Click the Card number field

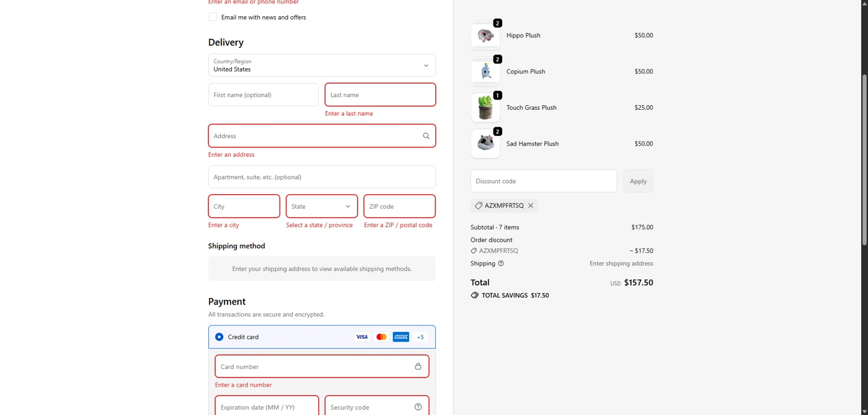[x=322, y=366]
